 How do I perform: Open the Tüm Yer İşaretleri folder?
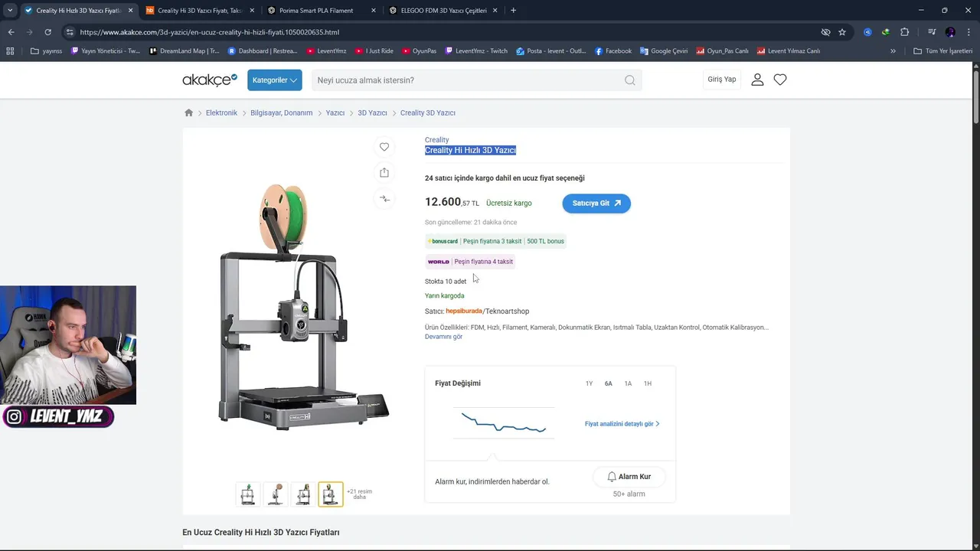click(942, 51)
